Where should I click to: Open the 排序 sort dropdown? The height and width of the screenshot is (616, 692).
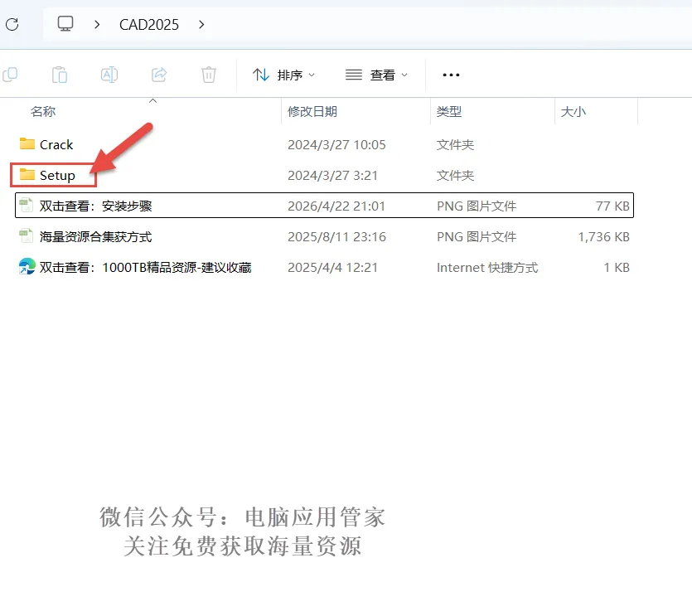pyautogui.click(x=283, y=75)
